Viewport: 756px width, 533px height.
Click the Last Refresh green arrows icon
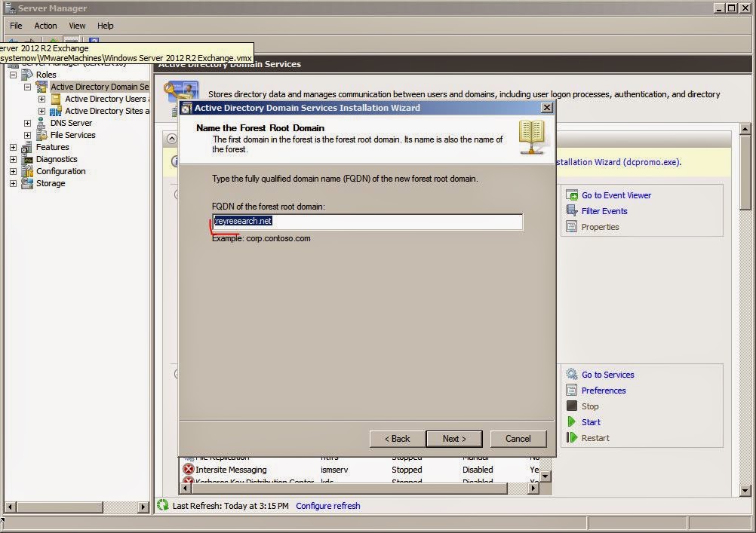click(x=163, y=505)
